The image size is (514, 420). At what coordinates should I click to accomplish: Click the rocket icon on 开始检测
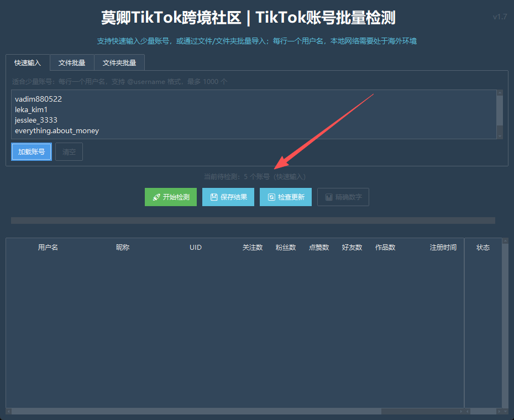(156, 197)
